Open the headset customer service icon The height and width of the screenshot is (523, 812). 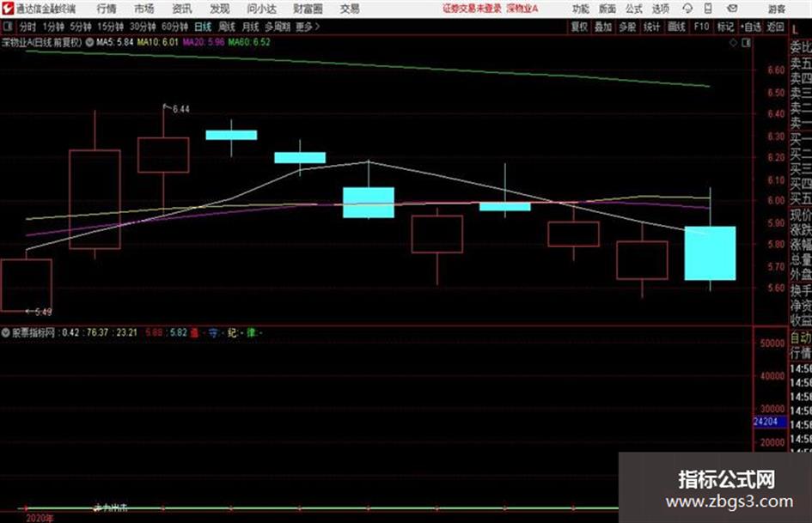point(687,9)
